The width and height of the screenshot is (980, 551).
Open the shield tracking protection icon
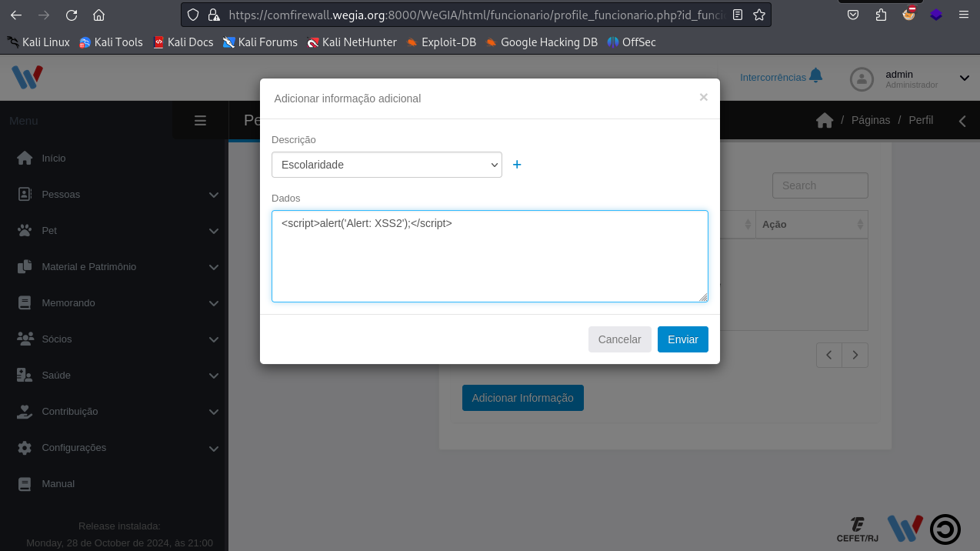(193, 15)
